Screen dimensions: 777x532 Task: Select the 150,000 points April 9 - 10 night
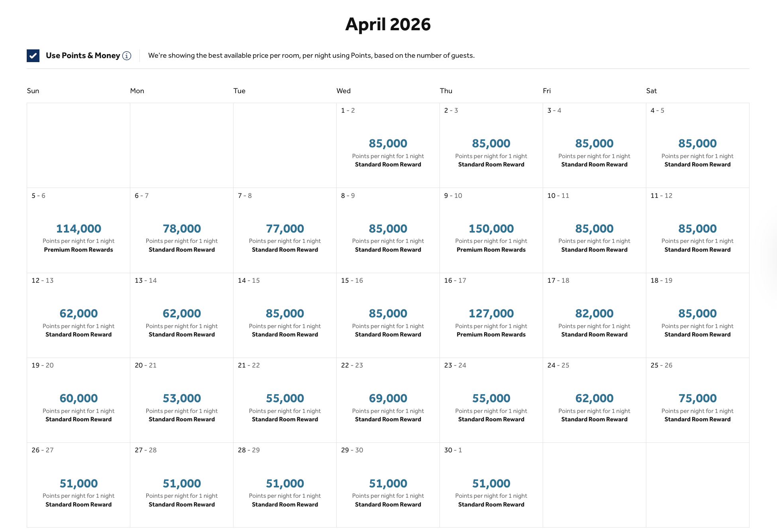(x=491, y=231)
